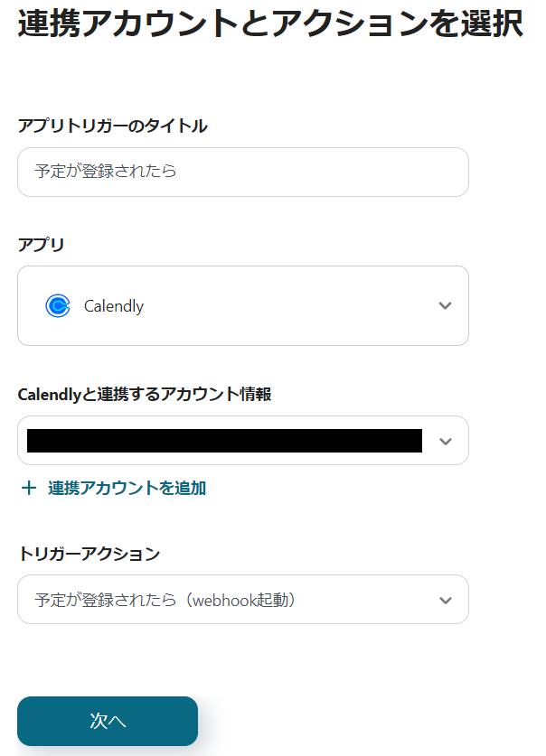Image resolution: width=546 pixels, height=756 pixels.
Task: Click the 予定が登録されたら text in the title field
Action: pyautogui.click(x=106, y=172)
